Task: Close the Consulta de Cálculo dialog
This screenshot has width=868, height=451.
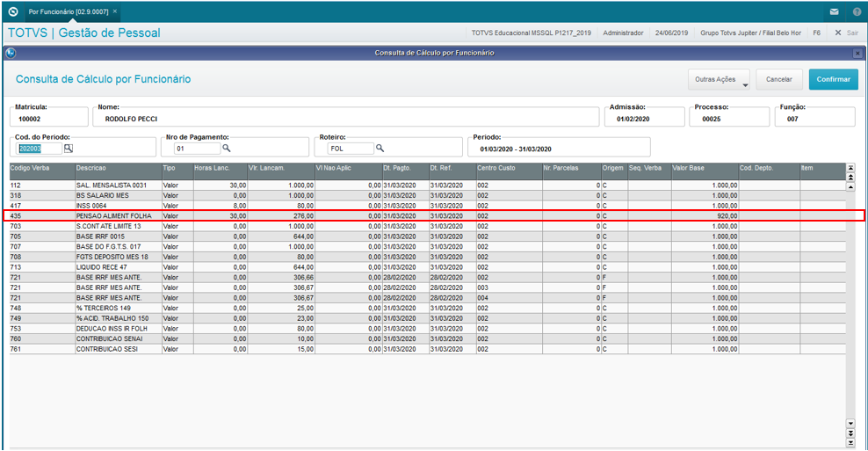Action: coord(857,54)
